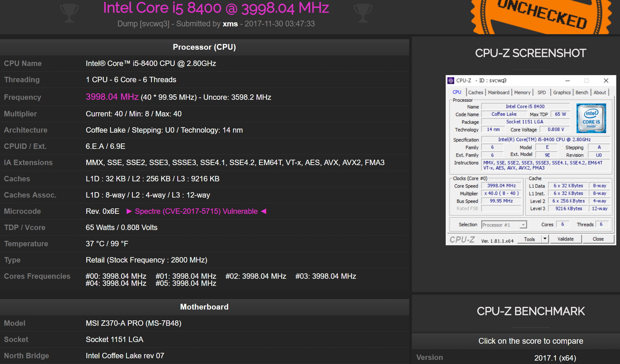
Task: Click the page title 'Intel Core i5 8400 @ 3998.04 MHz'
Action: [216, 8]
